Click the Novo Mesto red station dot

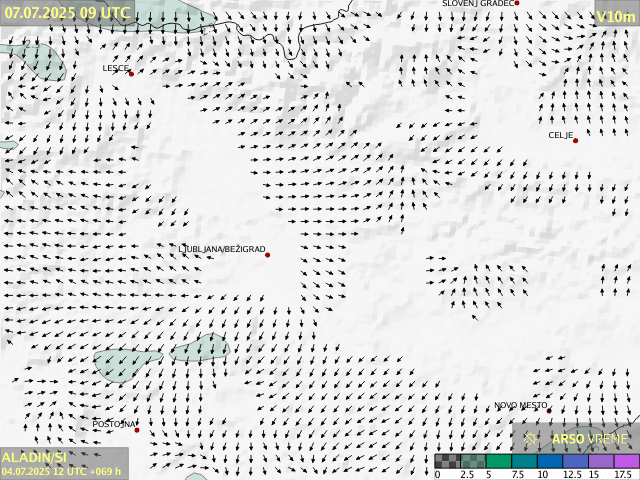[x=549, y=411]
